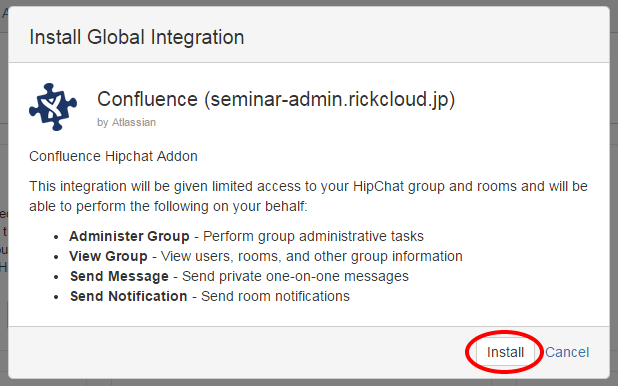Cancel the integration install dialog

567,352
